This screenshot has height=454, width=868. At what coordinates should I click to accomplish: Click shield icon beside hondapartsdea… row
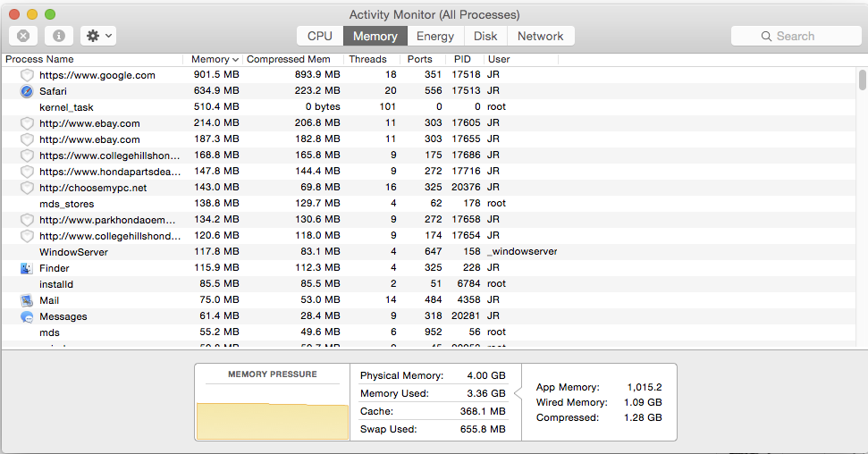click(x=27, y=172)
